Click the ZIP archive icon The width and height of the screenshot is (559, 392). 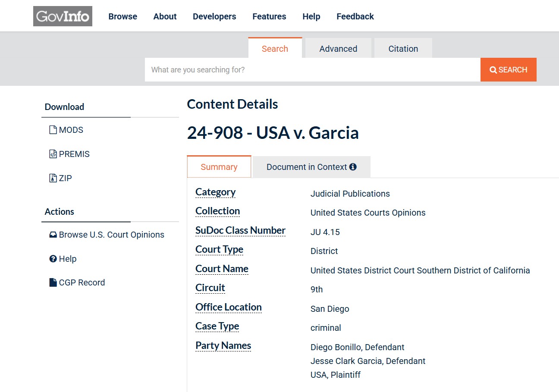(x=53, y=178)
